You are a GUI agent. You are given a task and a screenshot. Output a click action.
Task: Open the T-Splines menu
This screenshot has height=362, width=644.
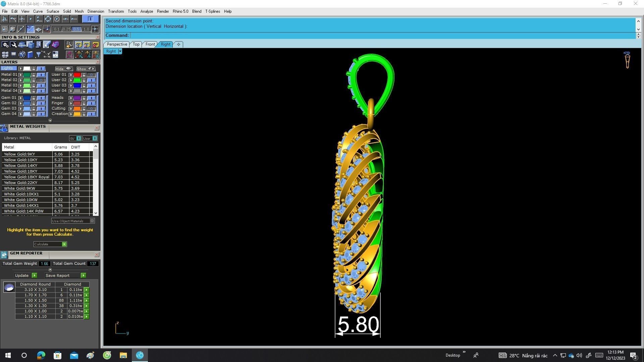coord(213,11)
